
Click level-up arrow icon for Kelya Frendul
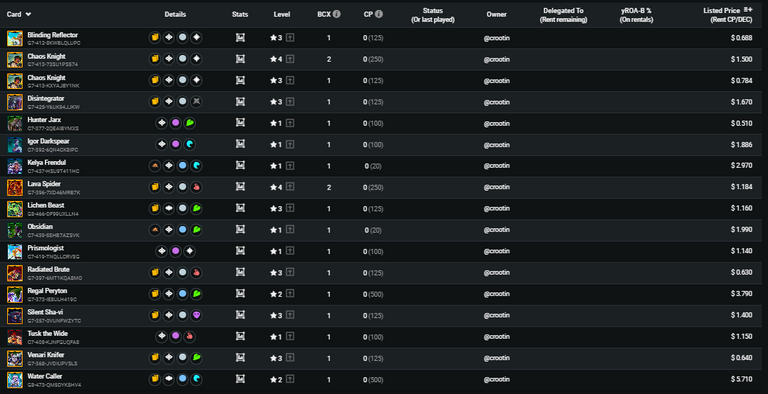coord(290,166)
